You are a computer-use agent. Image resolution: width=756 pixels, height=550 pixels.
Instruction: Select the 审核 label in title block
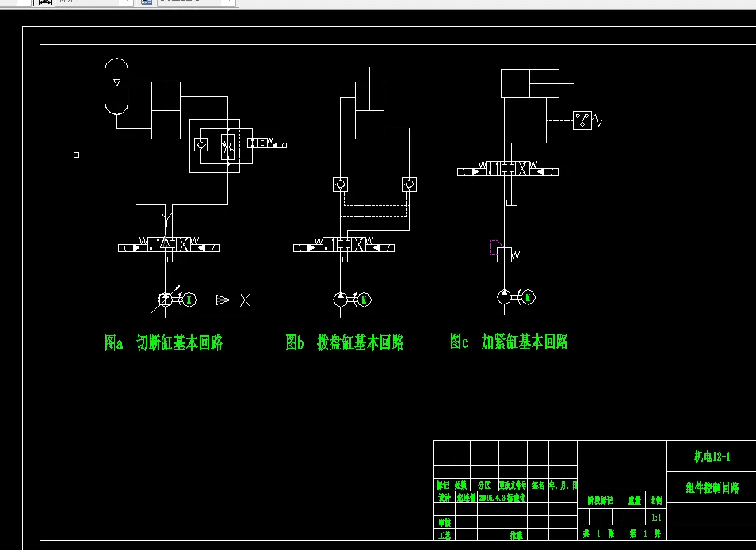[x=444, y=522]
